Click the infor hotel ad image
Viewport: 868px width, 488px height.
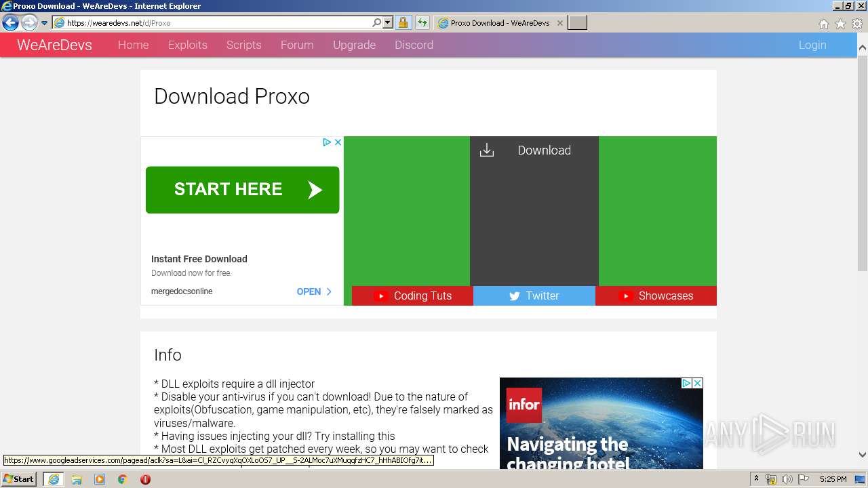(x=601, y=424)
